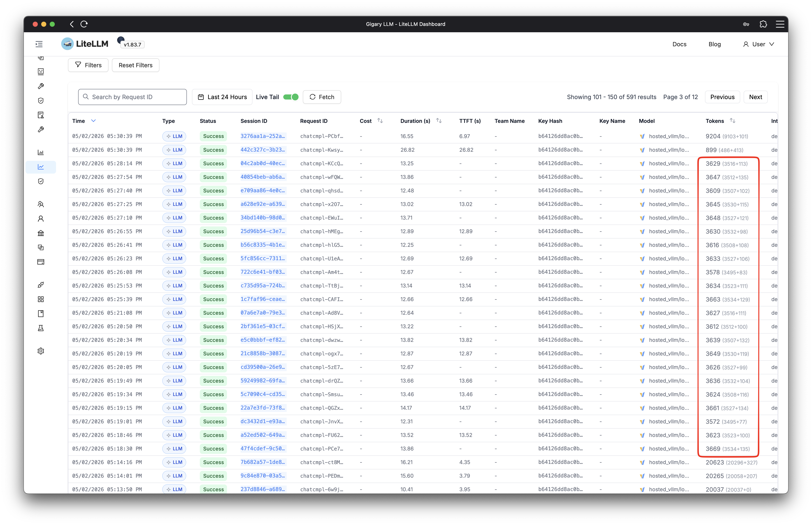Toggle the Live Tail switch
Image resolution: width=812 pixels, height=525 pixels.
tap(290, 97)
